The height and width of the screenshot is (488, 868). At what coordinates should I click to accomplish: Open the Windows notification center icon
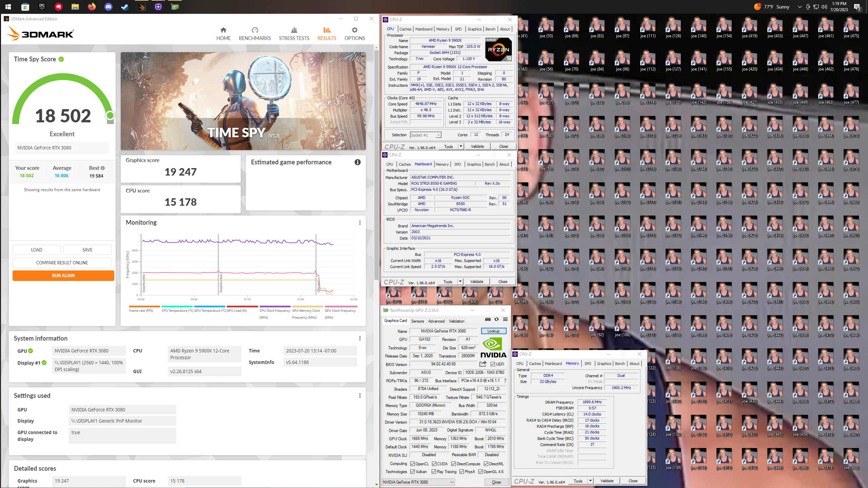coord(857,7)
